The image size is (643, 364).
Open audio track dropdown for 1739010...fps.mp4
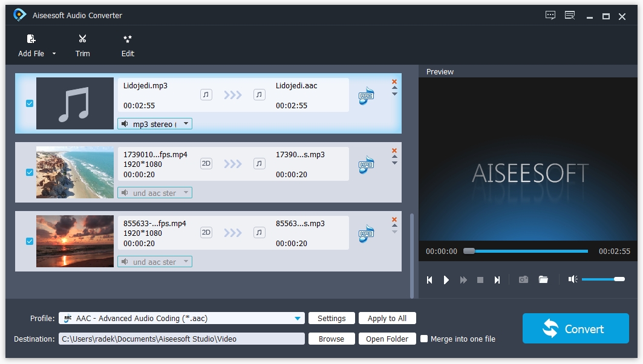tap(155, 193)
